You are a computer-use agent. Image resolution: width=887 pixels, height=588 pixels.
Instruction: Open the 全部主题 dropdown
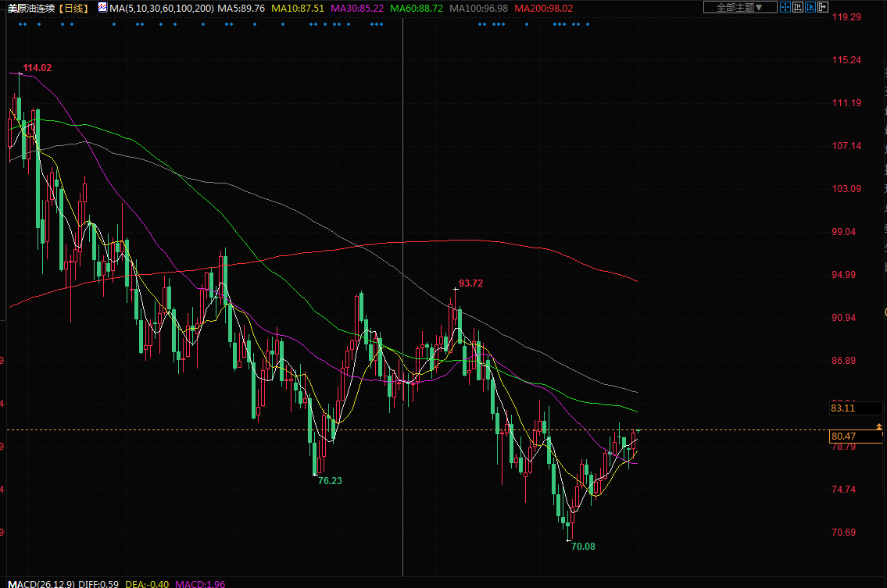tap(739, 7)
